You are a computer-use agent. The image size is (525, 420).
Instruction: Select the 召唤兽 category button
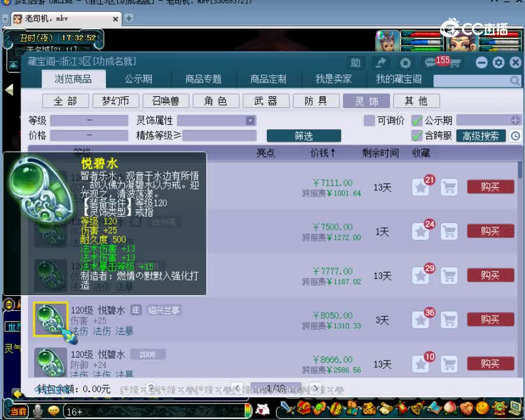(x=166, y=101)
